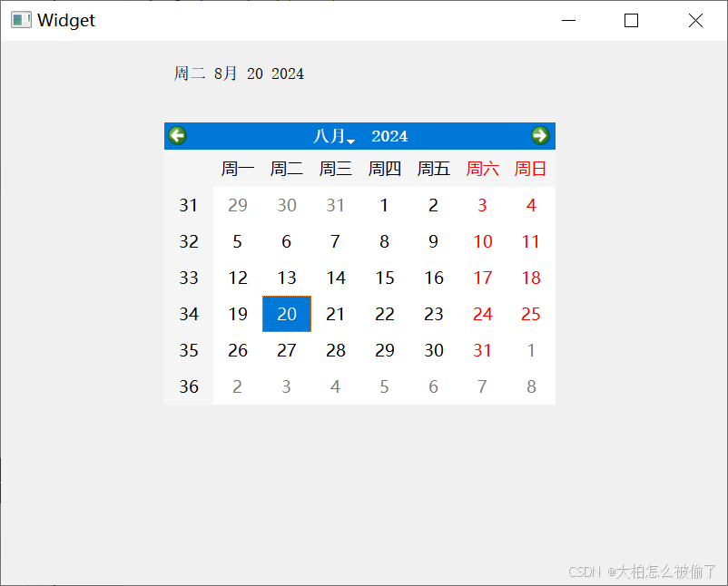Image resolution: width=728 pixels, height=586 pixels.
Task: Choose August 28 in the calendar
Action: (x=335, y=350)
